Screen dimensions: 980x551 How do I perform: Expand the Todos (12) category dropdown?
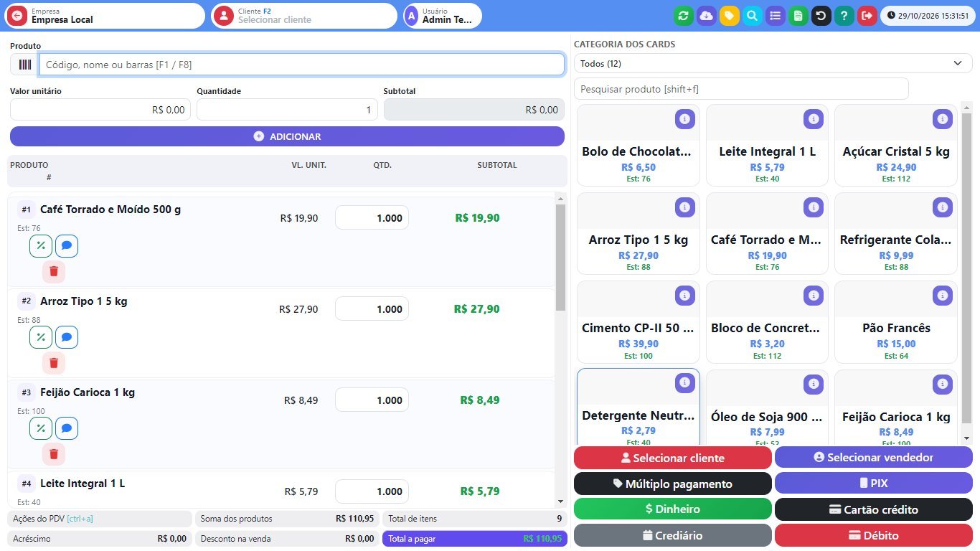click(773, 63)
